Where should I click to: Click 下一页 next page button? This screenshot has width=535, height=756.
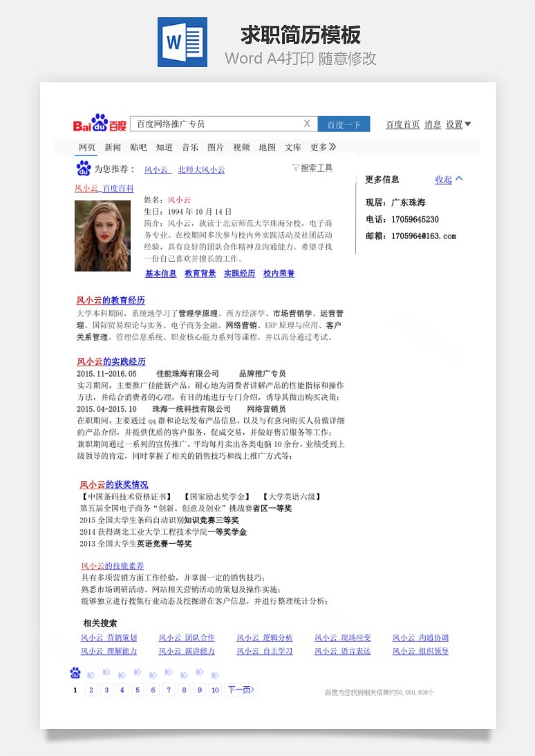(241, 690)
